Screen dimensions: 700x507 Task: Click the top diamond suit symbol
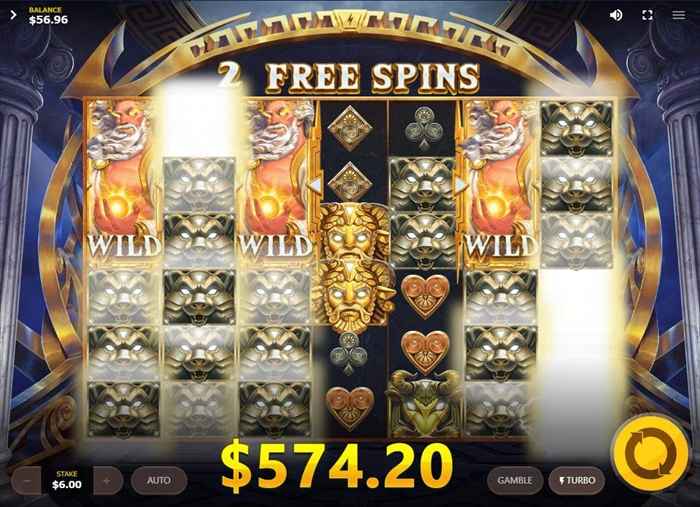(x=350, y=128)
